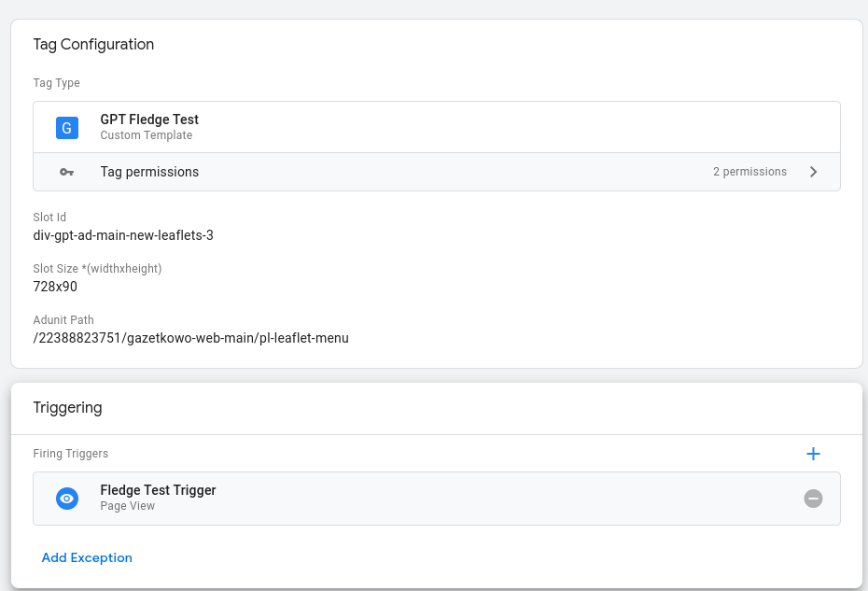This screenshot has height=591, width=868.
Task: Click the Tag Configuration heading
Action: coord(93,44)
